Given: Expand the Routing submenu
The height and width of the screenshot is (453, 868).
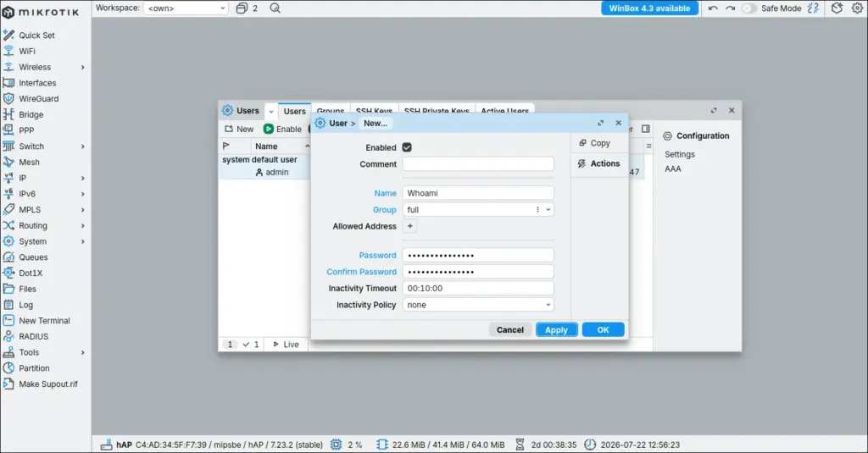Looking at the screenshot, I should point(83,226).
